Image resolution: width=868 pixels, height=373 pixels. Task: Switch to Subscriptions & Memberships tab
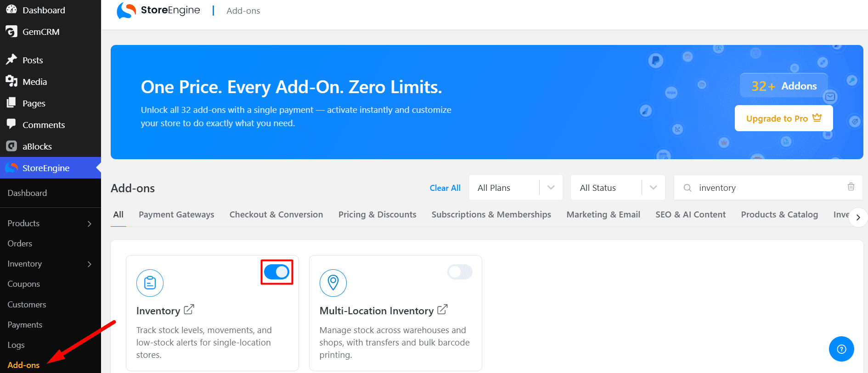click(x=491, y=214)
